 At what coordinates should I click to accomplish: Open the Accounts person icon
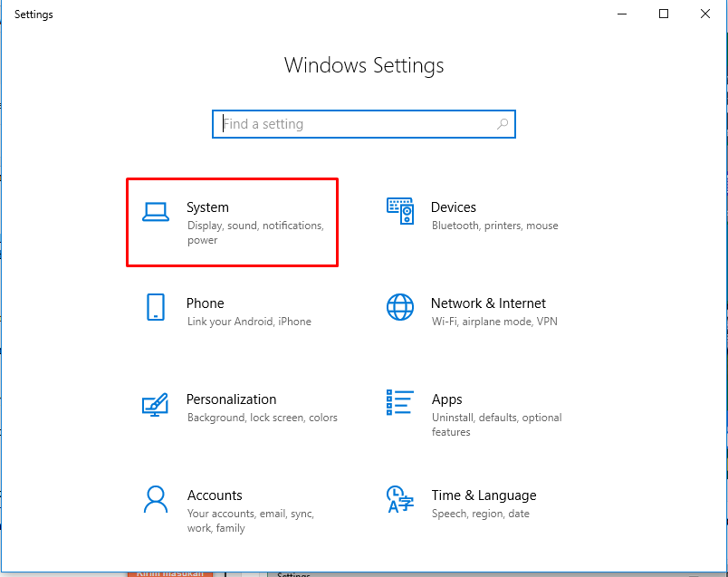[x=156, y=499]
